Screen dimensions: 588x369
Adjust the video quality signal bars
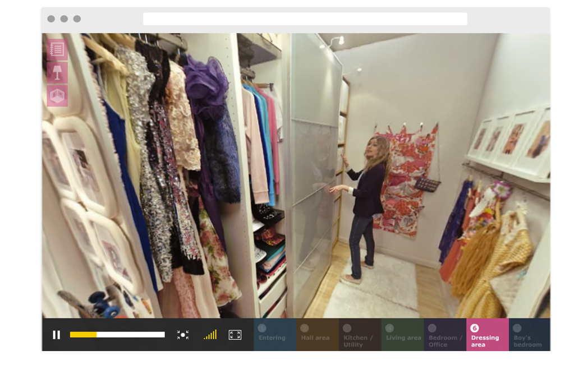click(210, 334)
